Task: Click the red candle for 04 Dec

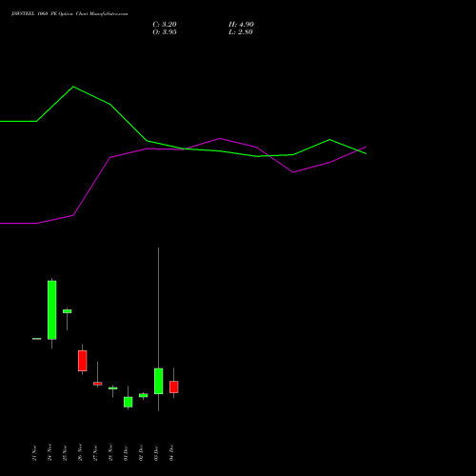Action: [x=174, y=387]
